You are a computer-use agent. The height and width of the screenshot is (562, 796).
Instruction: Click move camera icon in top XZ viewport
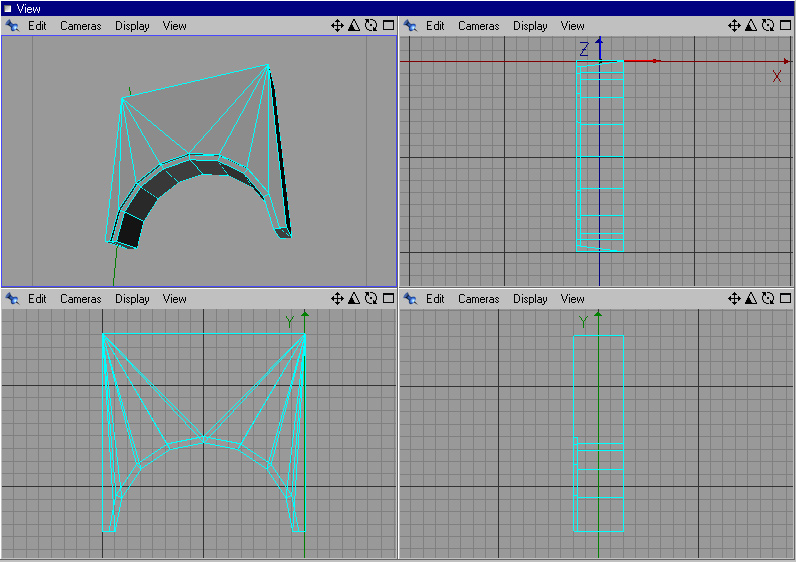click(734, 25)
